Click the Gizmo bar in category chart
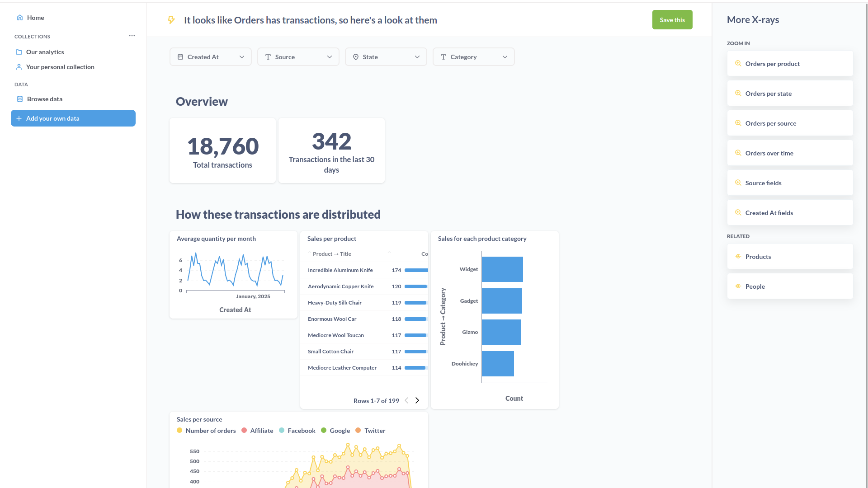The height and width of the screenshot is (488, 868). (x=501, y=332)
